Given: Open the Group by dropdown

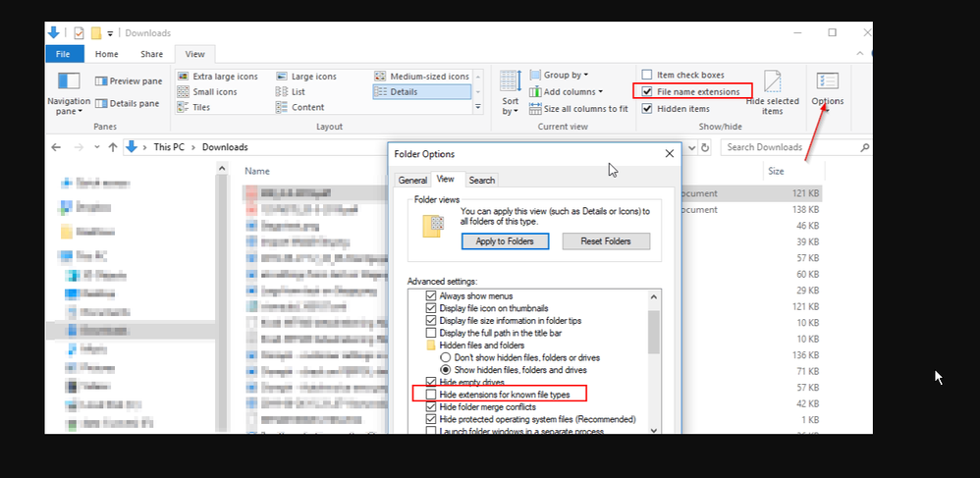Looking at the screenshot, I should point(560,75).
